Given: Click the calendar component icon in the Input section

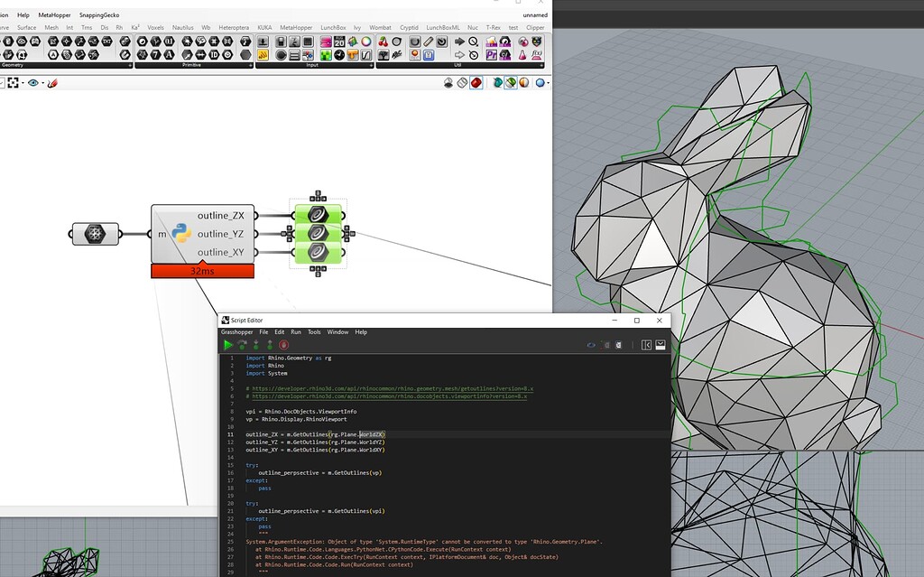Looking at the screenshot, I should click(338, 42).
